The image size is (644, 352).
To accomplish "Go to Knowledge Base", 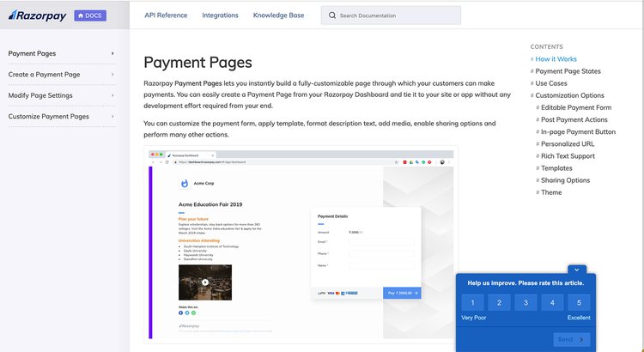I will coord(278,15).
